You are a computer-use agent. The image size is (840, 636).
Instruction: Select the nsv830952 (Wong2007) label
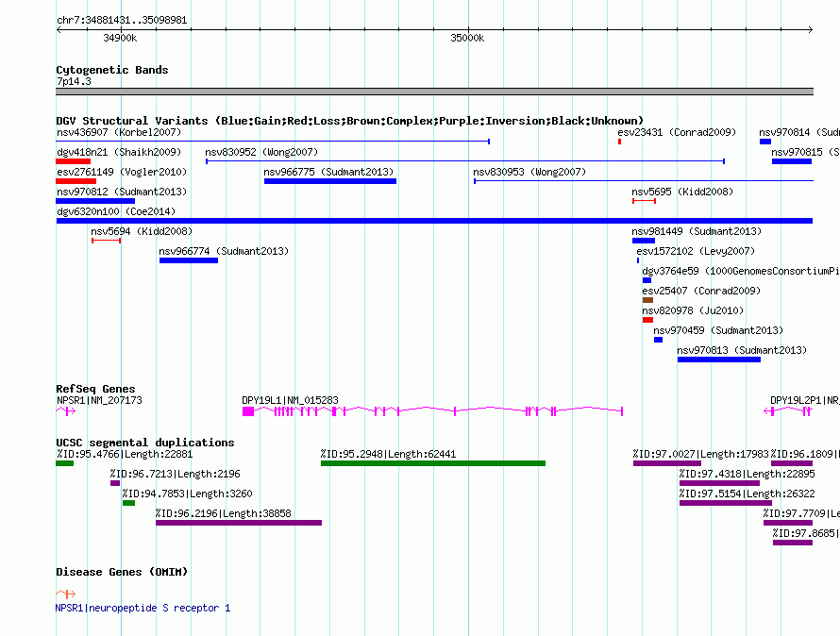pos(261,152)
